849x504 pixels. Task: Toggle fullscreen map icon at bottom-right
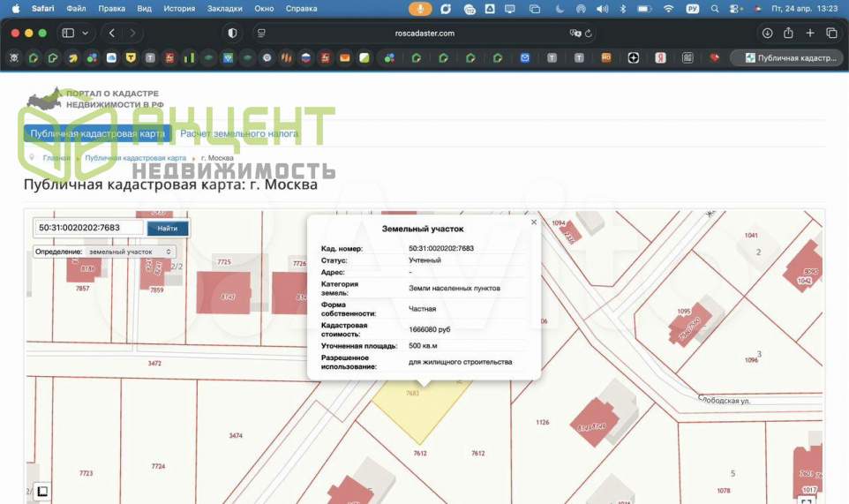pos(806,500)
